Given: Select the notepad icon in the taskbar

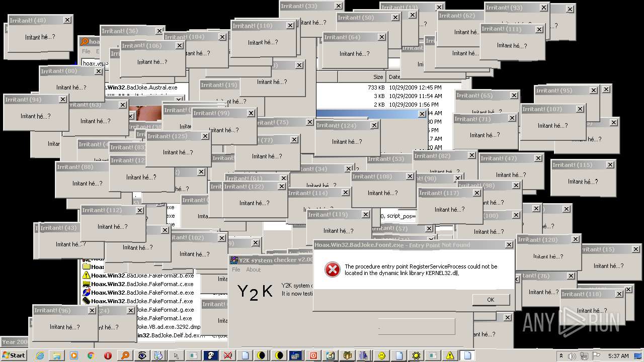Looking at the screenshot, I should 330,355.
